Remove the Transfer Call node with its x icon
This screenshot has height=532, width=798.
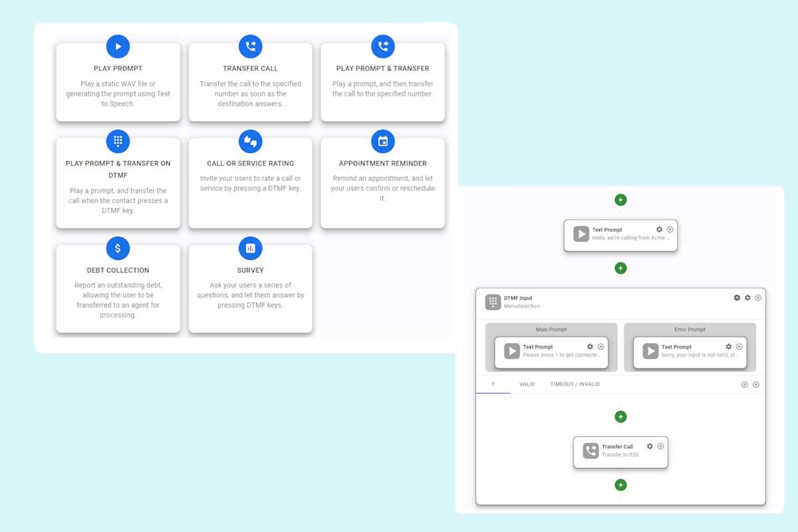click(x=660, y=446)
